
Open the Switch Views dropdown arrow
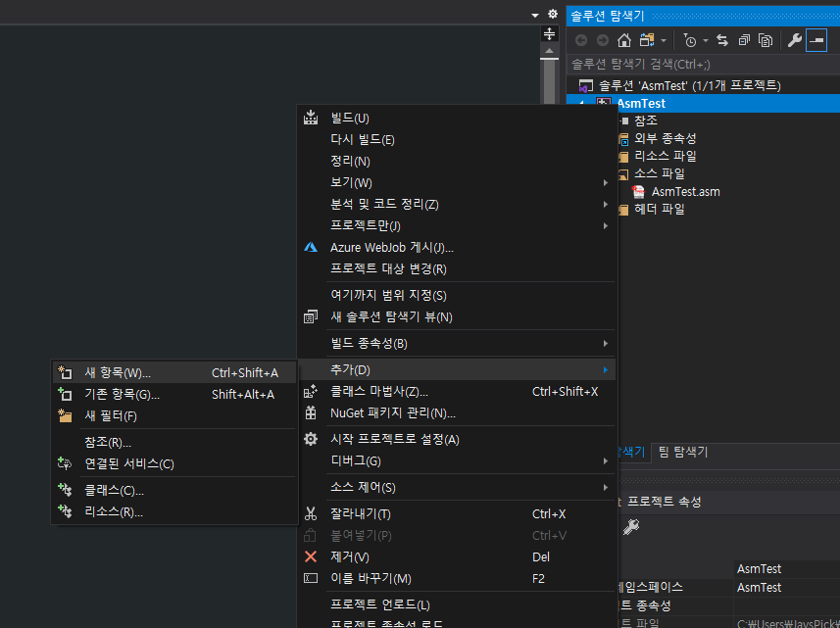click(662, 40)
